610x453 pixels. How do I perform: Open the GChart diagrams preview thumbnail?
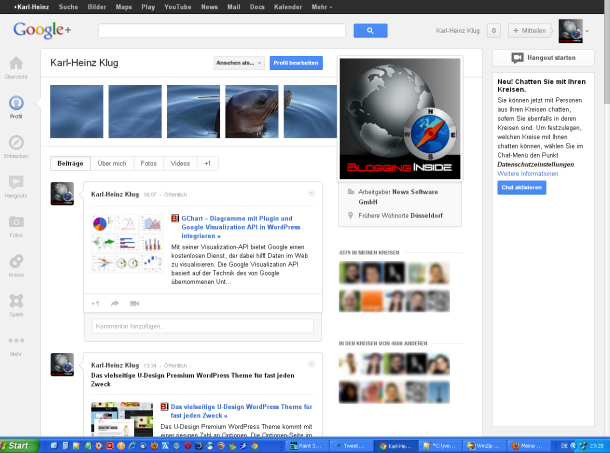(x=128, y=243)
